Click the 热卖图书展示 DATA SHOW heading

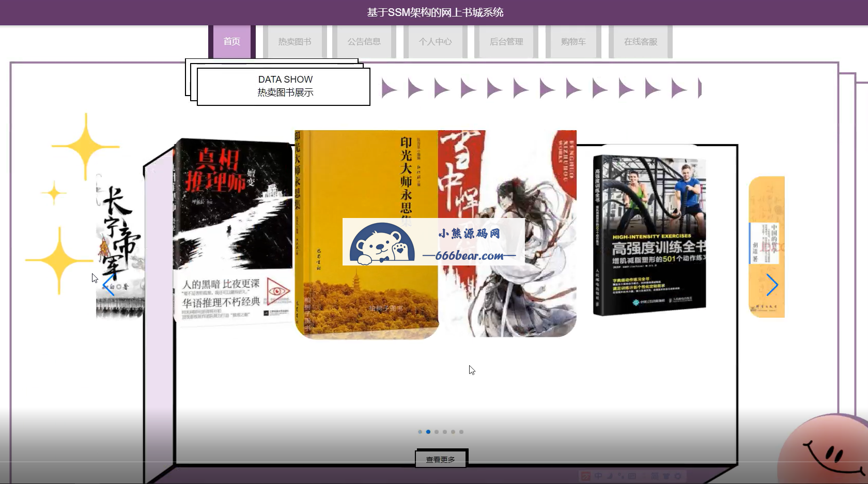pos(284,86)
